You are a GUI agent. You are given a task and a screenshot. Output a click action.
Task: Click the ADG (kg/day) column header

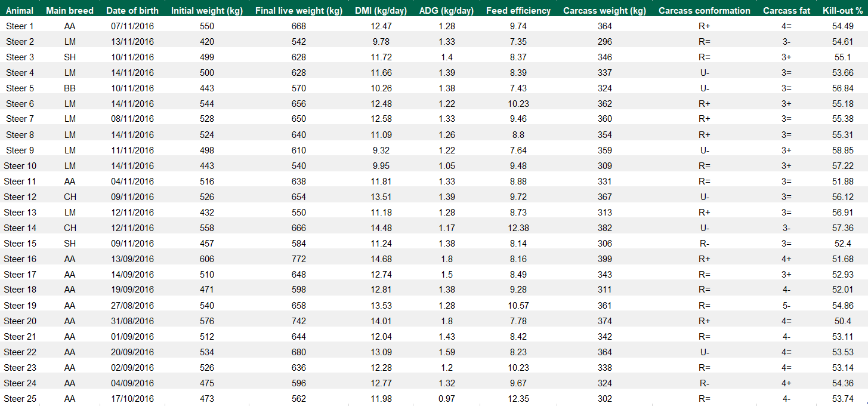(446, 11)
